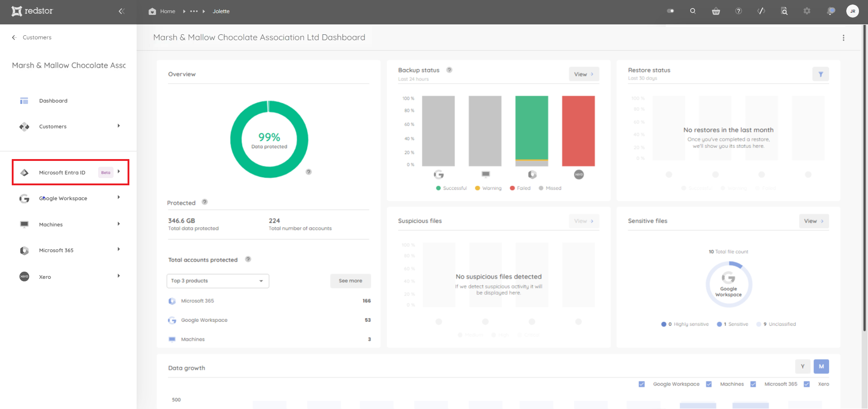Open the search magnifier in the top bar

693,11
